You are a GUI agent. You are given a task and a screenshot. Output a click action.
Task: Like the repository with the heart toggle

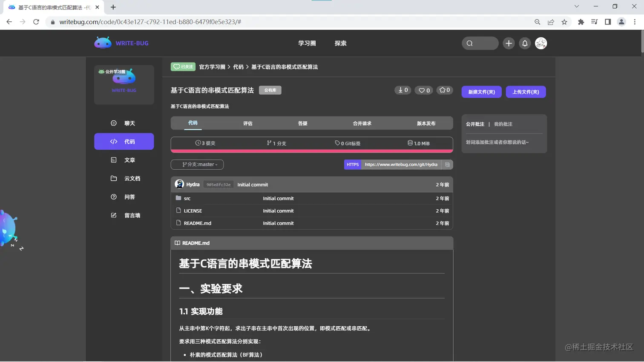424,90
